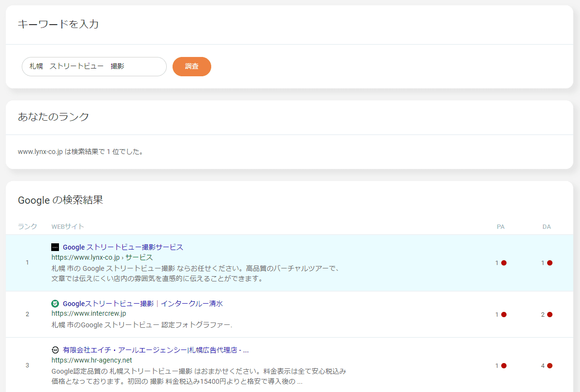Click the snippet starting 札幌 市の Google ストリートビュー撮影 ならお任せ
Image resolution: width=580 pixels, height=392 pixels.
pyautogui.click(x=196, y=273)
